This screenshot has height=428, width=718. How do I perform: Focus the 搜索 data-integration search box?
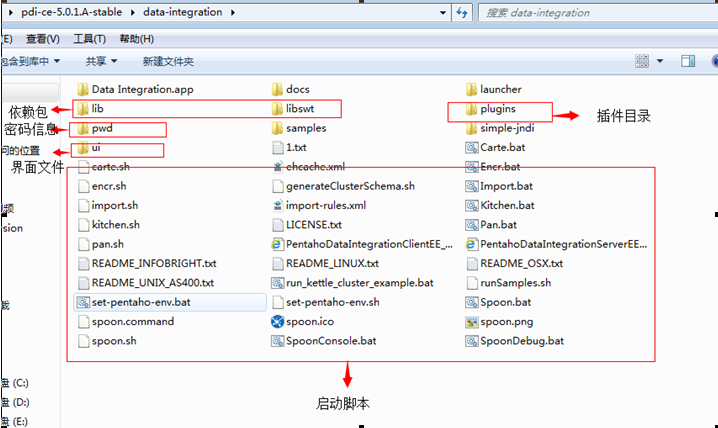coord(598,13)
